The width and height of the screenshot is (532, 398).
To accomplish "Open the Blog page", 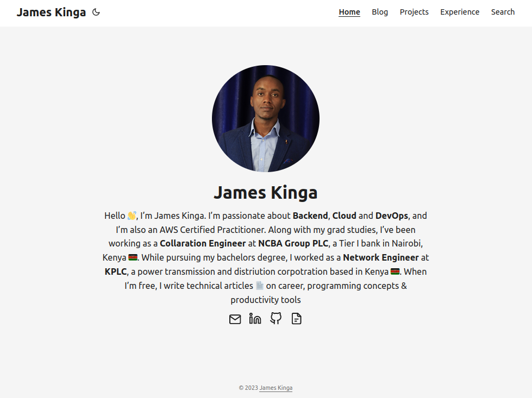I will coord(380,12).
